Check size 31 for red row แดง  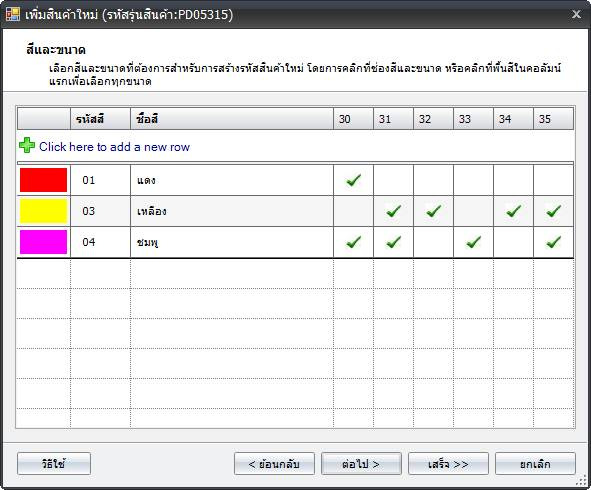(393, 180)
